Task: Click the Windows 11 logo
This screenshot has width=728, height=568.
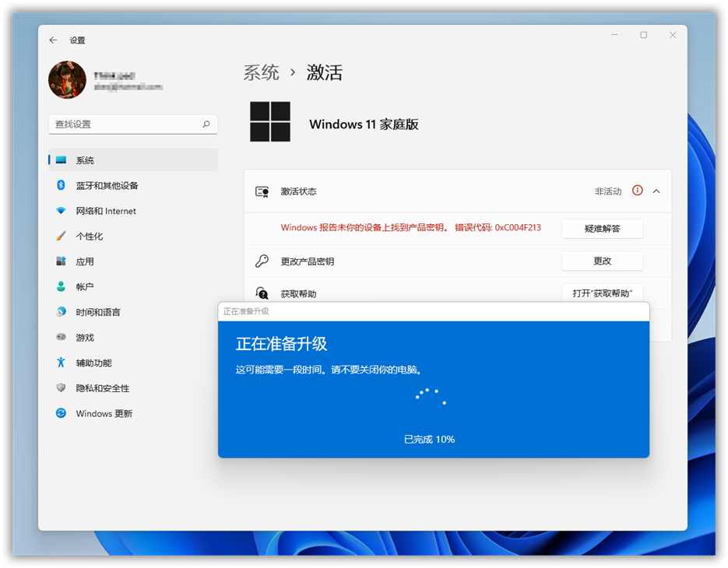Action: point(270,121)
